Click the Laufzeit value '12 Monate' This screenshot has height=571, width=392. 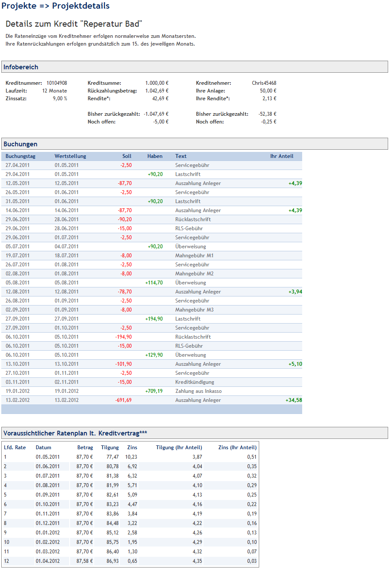coord(55,91)
